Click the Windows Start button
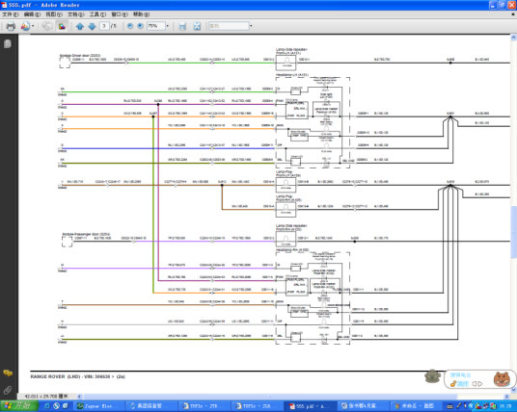The width and height of the screenshot is (517, 412). pyautogui.click(x=18, y=406)
